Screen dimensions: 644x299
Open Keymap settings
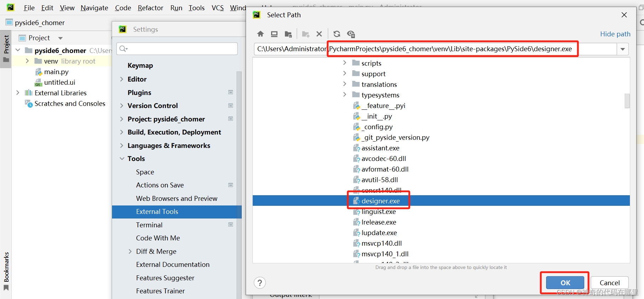click(140, 65)
